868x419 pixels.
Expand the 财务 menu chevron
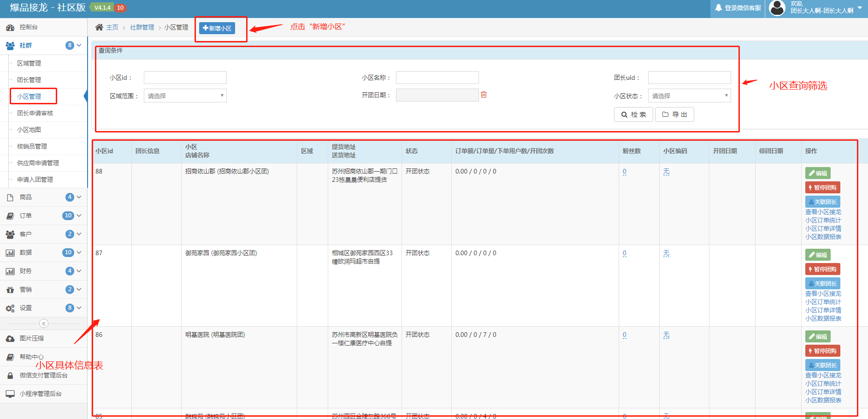coord(79,271)
